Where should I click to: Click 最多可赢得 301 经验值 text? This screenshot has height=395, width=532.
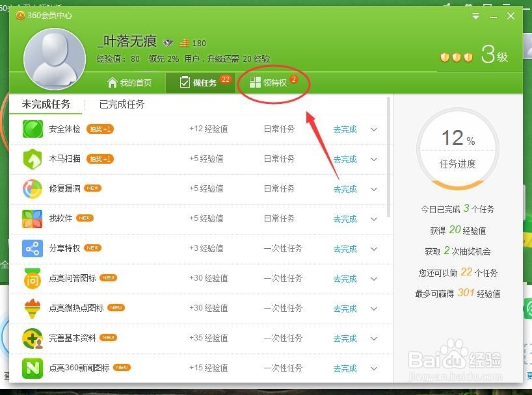pos(458,293)
